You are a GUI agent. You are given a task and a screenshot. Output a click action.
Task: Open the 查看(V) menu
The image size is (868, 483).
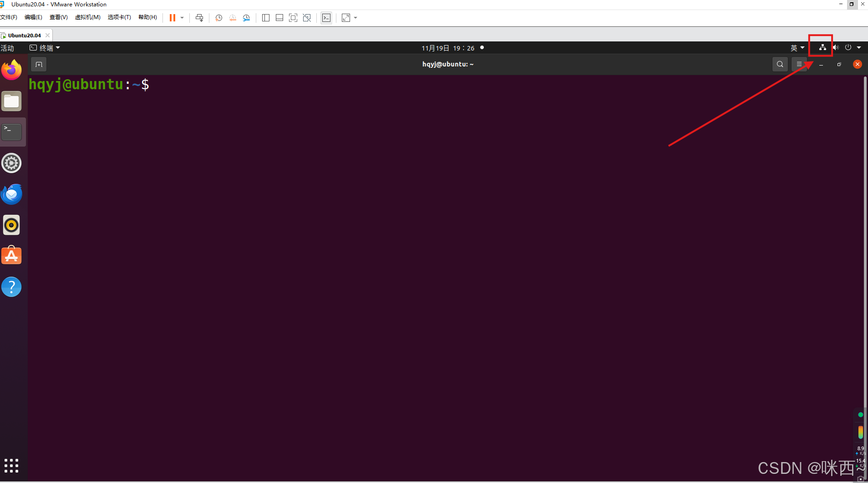pos(58,17)
